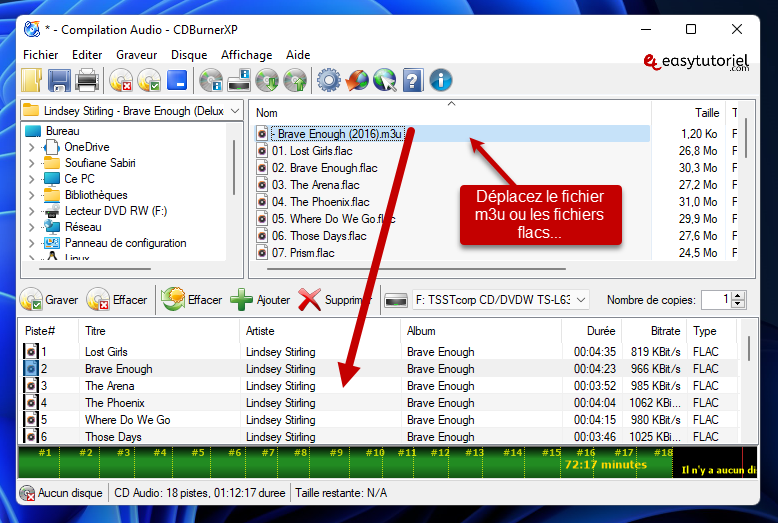This screenshot has height=523, width=778.
Task: Click the #9 marker on disc capacity bar
Action: [336, 453]
